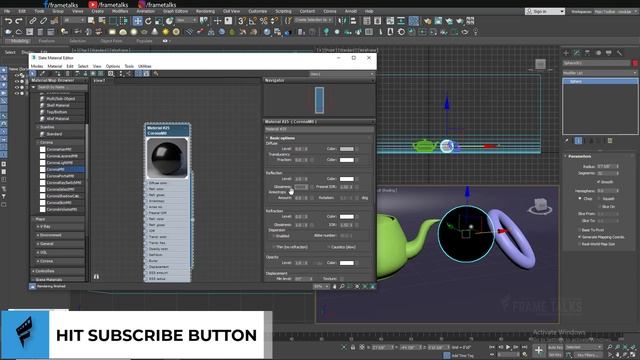Click the Refraction color swatch
This screenshot has height=360, width=640.
click(347, 217)
